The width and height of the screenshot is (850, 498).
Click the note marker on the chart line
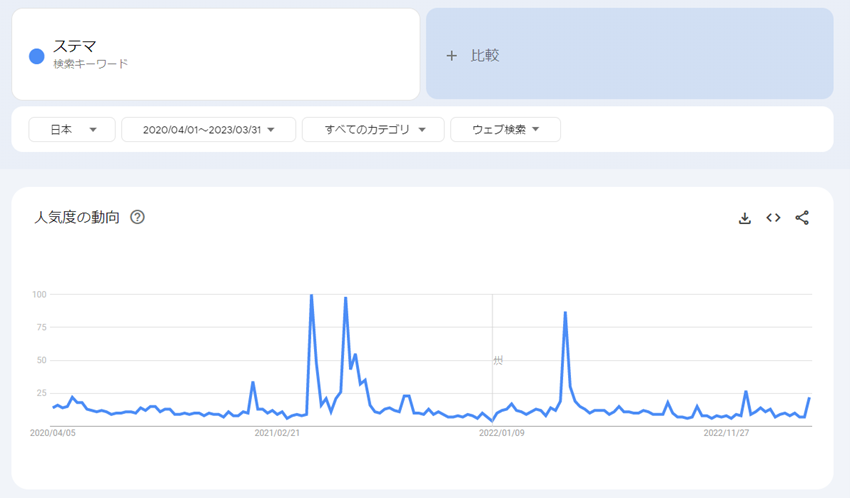[497, 360]
